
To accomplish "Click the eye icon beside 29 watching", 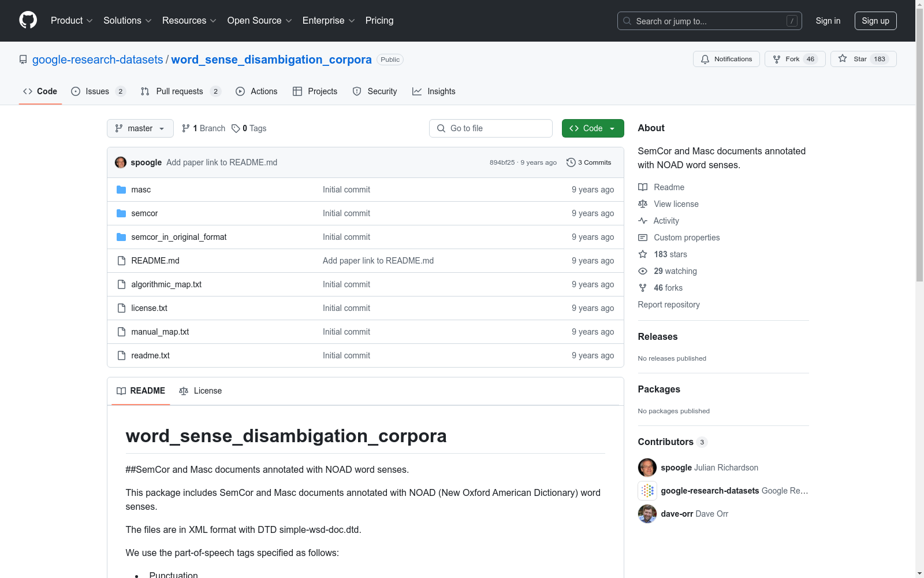I will pyautogui.click(x=643, y=271).
